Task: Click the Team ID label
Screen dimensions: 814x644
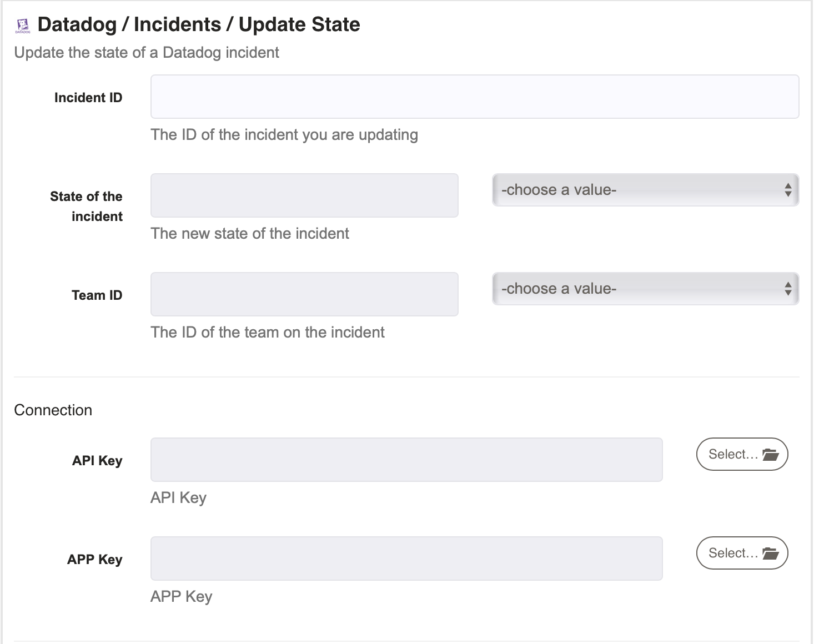Action: click(97, 295)
